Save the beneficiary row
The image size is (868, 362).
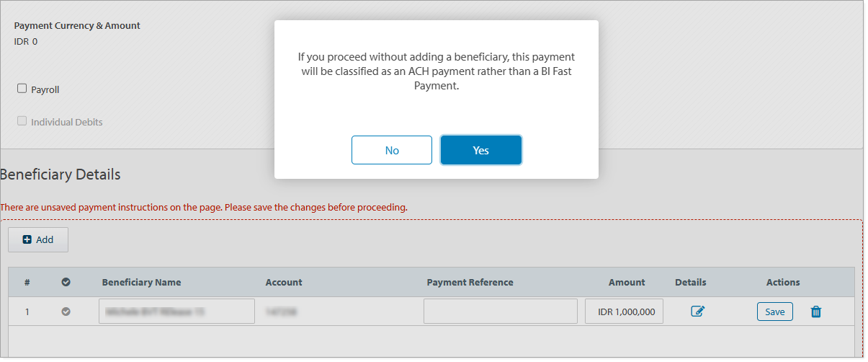(x=774, y=312)
